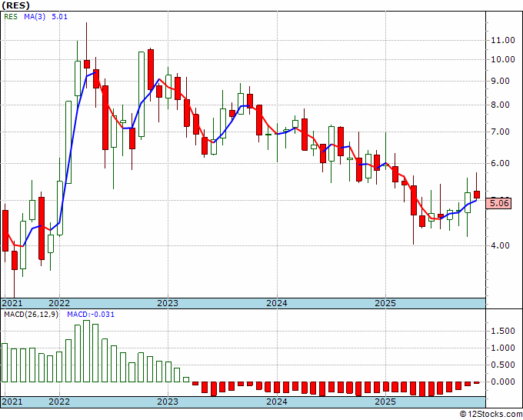
Task: Click the most recent red candlestick
Action: 477,195
